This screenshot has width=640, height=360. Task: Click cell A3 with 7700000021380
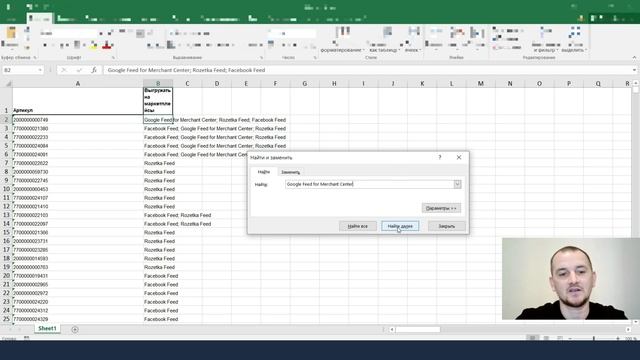click(x=78, y=129)
